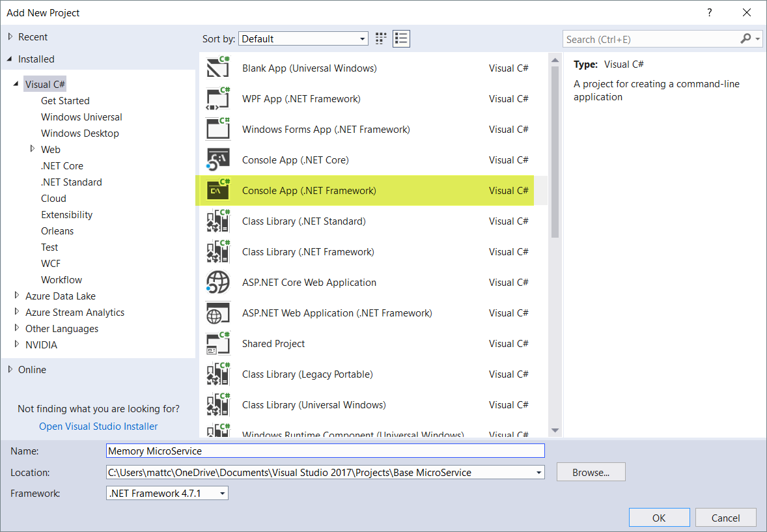Click the scroll up arrow of template list
This screenshot has height=532, width=767.
tap(555, 60)
